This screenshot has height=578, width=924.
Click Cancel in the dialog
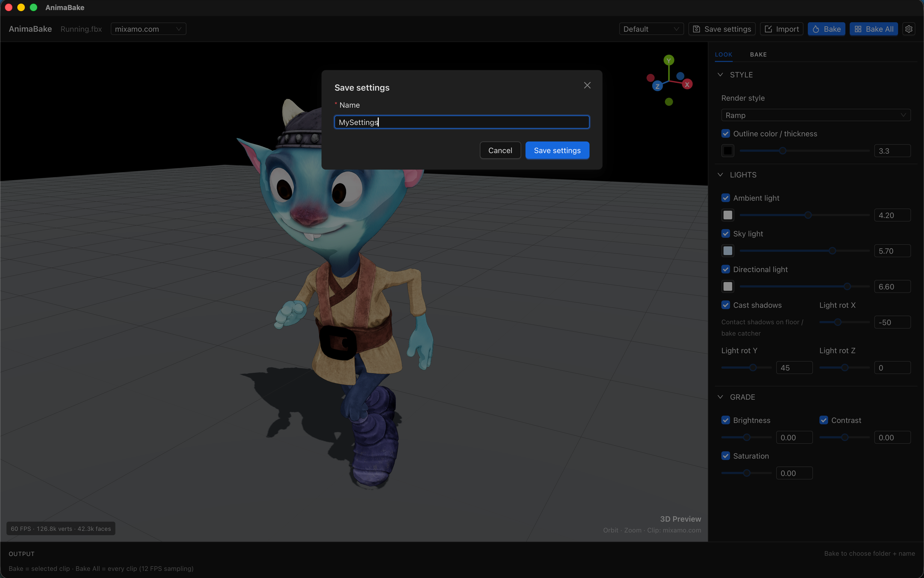pyautogui.click(x=500, y=150)
